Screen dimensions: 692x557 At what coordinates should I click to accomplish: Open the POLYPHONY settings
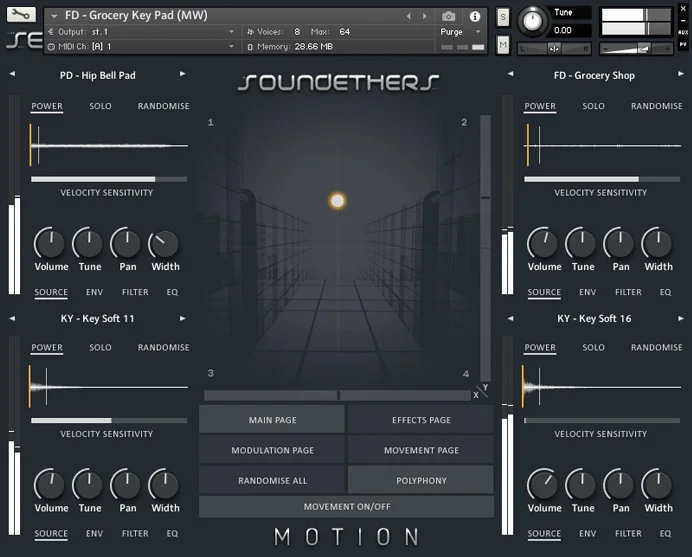point(421,480)
